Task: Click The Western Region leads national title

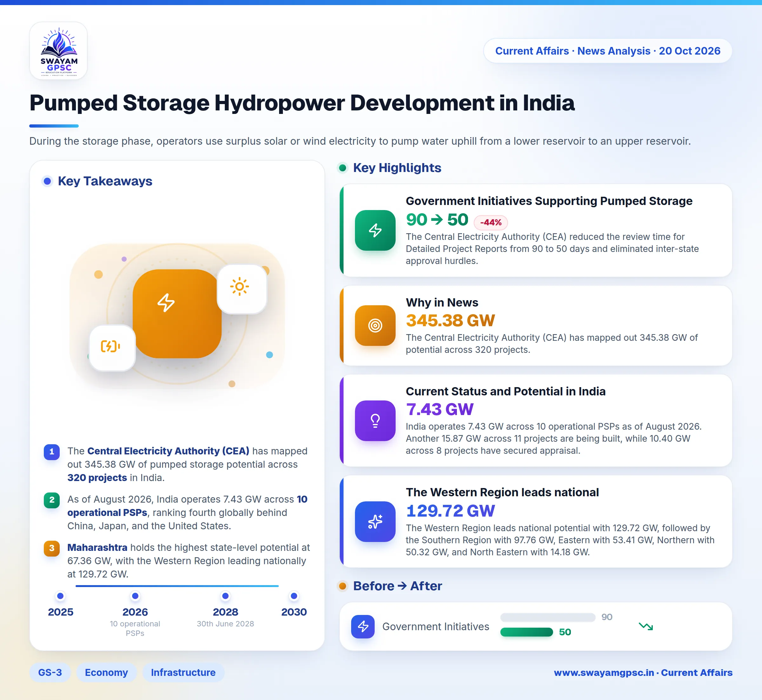Action: coord(502,492)
